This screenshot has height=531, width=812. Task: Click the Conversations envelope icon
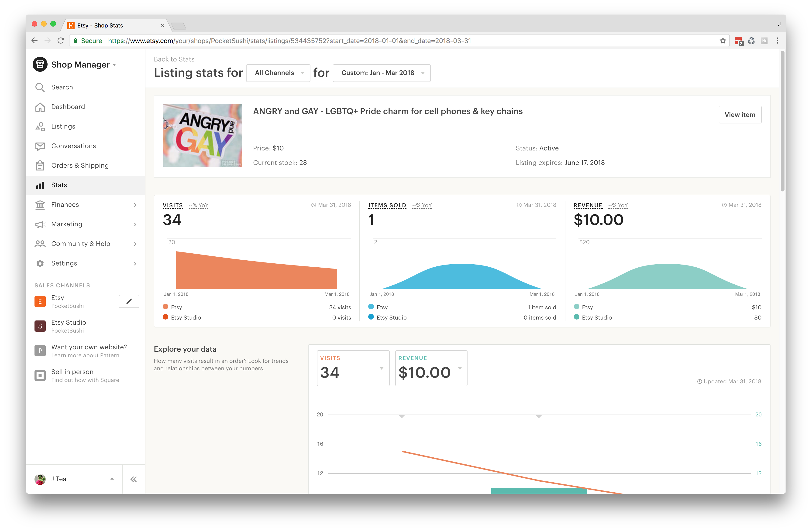(x=40, y=146)
